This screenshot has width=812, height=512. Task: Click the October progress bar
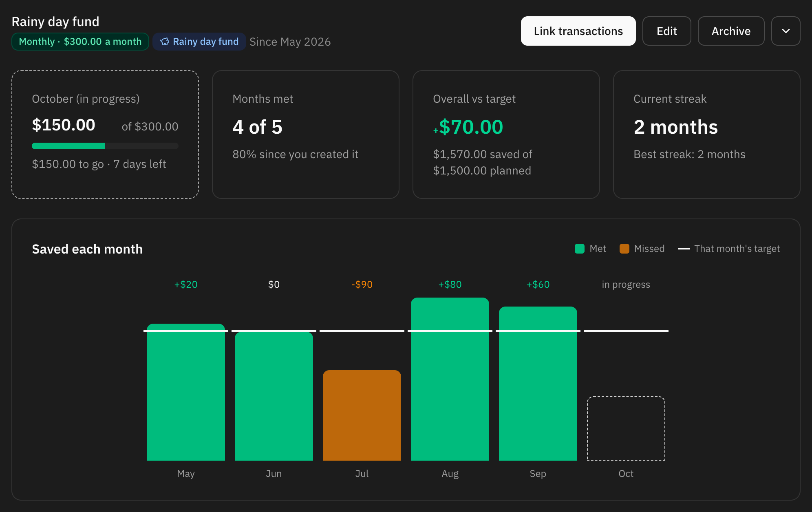tap(105, 146)
